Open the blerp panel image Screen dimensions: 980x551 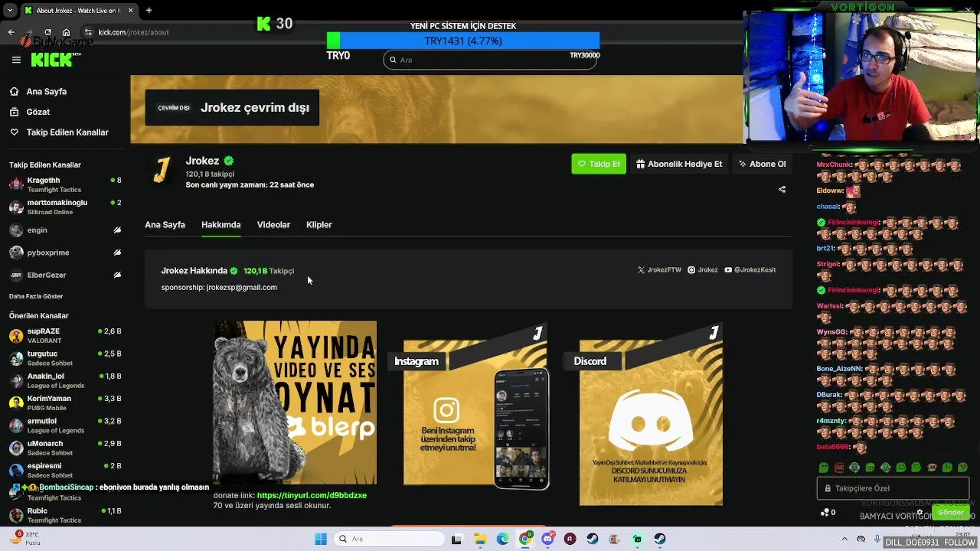(x=295, y=403)
